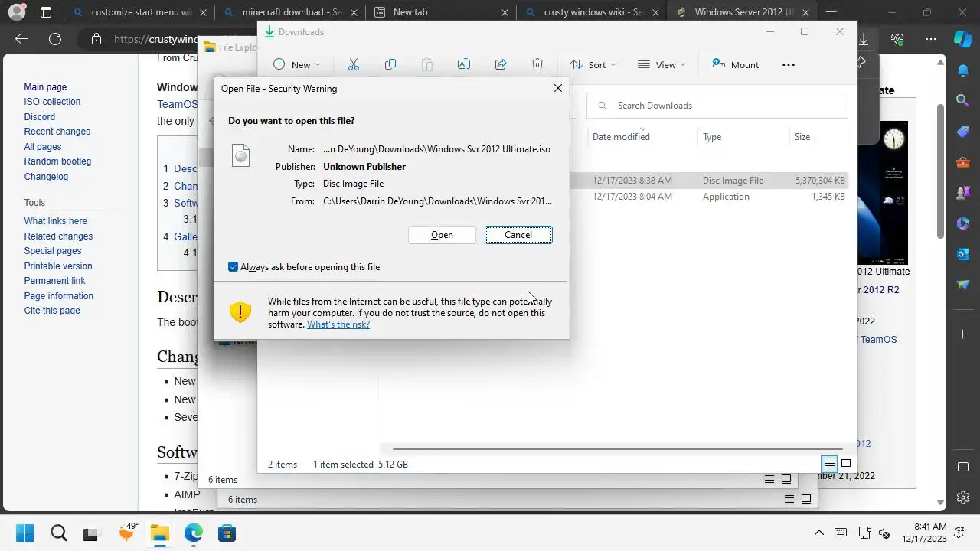This screenshot has width=980, height=551.
Task: Open Outlook in Edge sidebar
Action: pos(963,254)
